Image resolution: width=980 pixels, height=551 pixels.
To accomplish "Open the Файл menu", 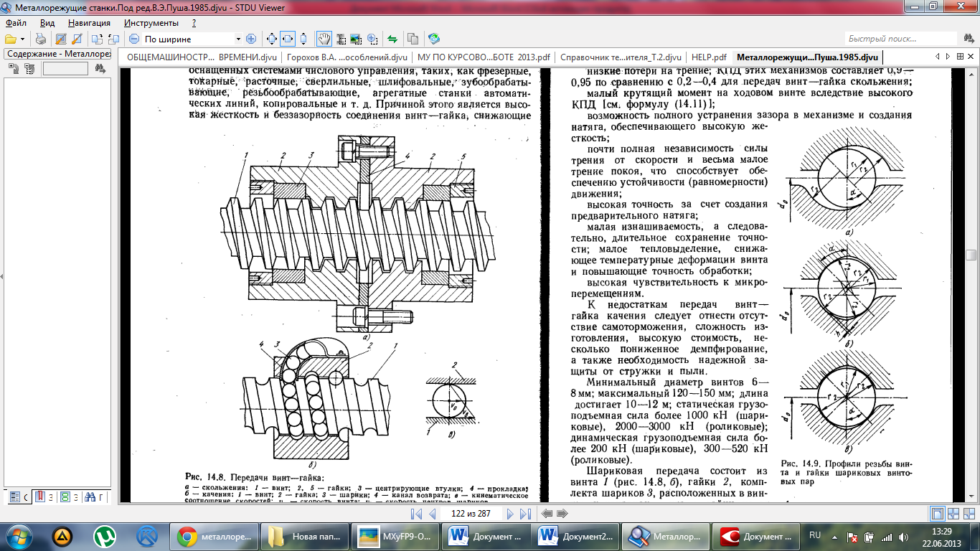I will pos(16,23).
